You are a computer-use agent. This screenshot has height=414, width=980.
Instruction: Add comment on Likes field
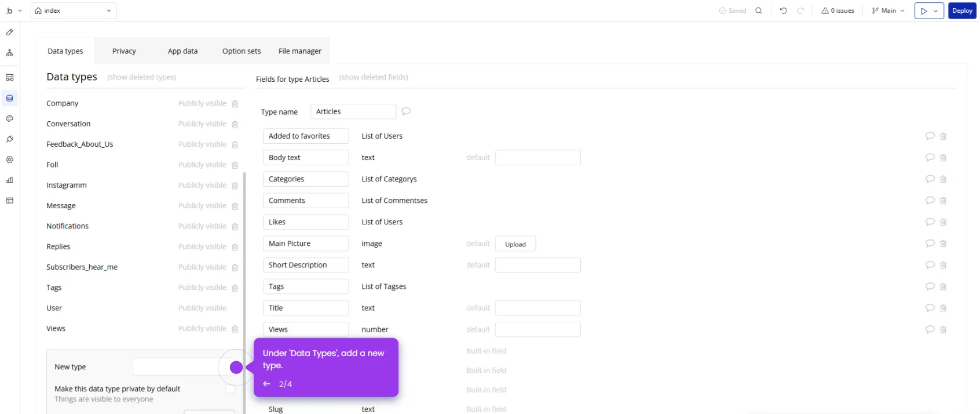(x=930, y=221)
